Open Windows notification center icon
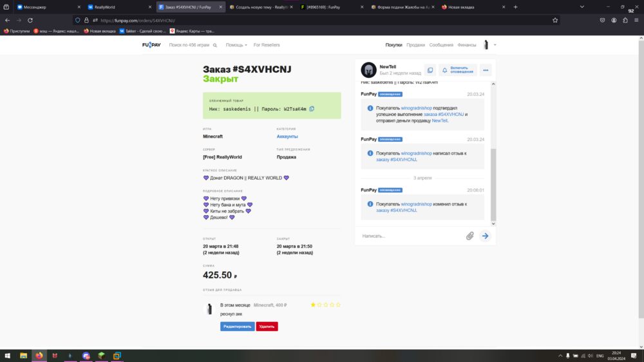Viewport: 644px width, 362px height. click(634, 356)
